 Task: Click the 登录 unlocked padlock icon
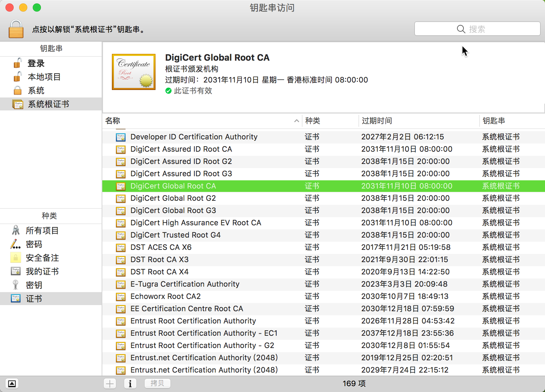17,63
